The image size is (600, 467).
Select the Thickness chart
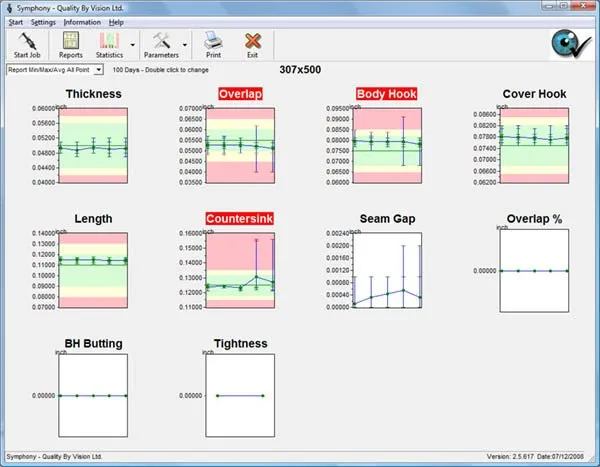point(93,145)
